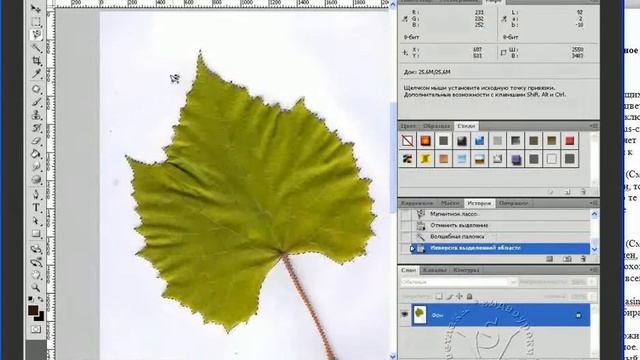The width and height of the screenshot is (640, 360).
Task: Open the Стили panel options menu
Action: click(594, 126)
